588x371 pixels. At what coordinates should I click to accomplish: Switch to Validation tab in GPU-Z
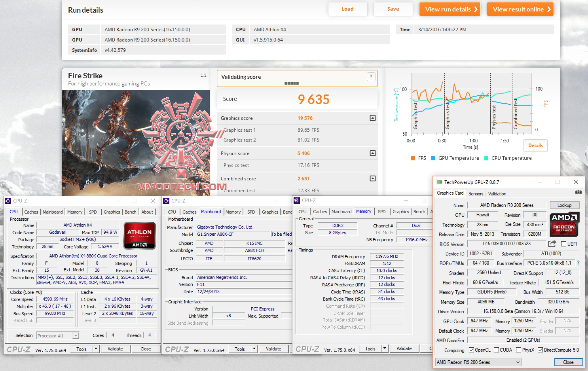497,193
